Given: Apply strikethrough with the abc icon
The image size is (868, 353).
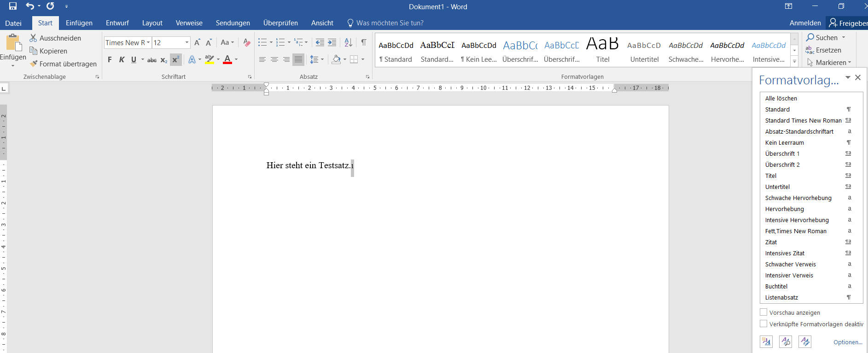Looking at the screenshot, I should tap(152, 60).
